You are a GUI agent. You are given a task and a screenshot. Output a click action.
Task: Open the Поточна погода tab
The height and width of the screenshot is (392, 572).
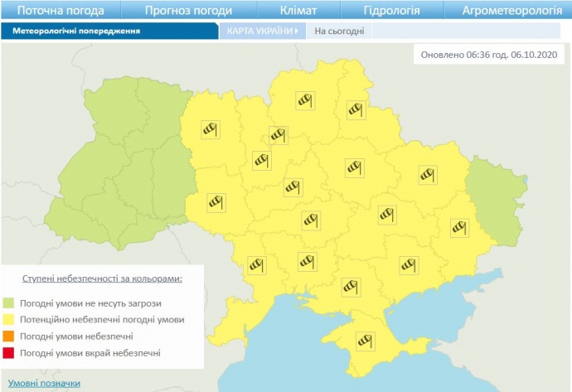(x=61, y=11)
